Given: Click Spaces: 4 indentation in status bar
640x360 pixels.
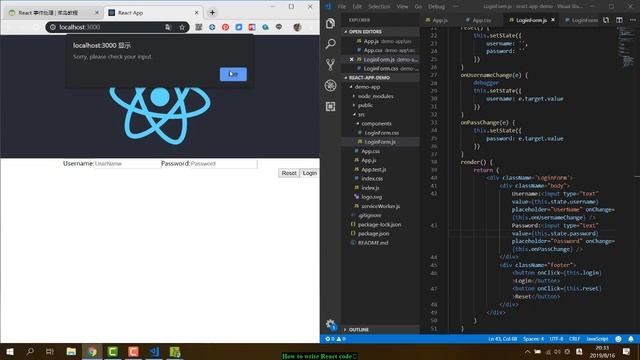Looking at the screenshot, I should 533,339.
